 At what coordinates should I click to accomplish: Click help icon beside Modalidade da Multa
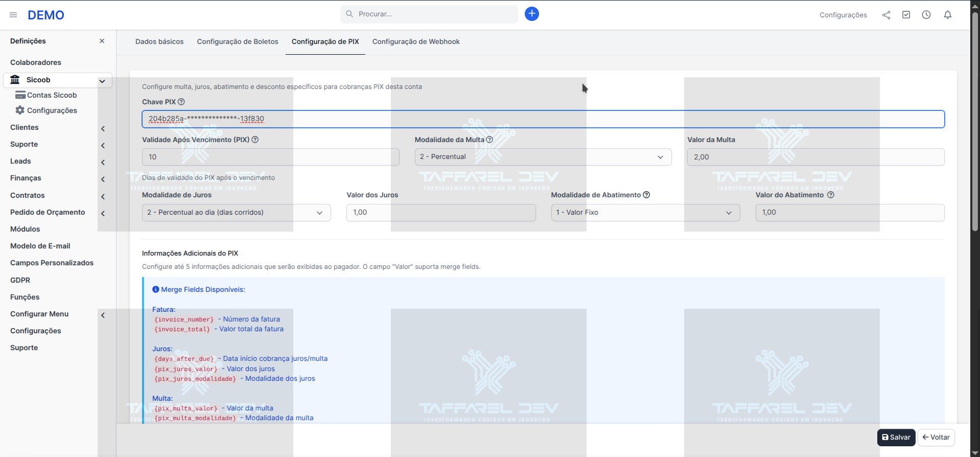pos(489,140)
